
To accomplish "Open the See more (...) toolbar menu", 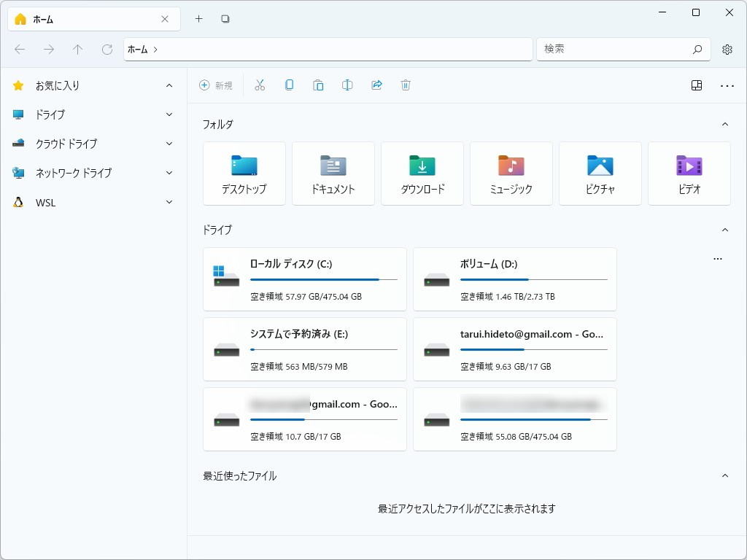I will point(727,85).
